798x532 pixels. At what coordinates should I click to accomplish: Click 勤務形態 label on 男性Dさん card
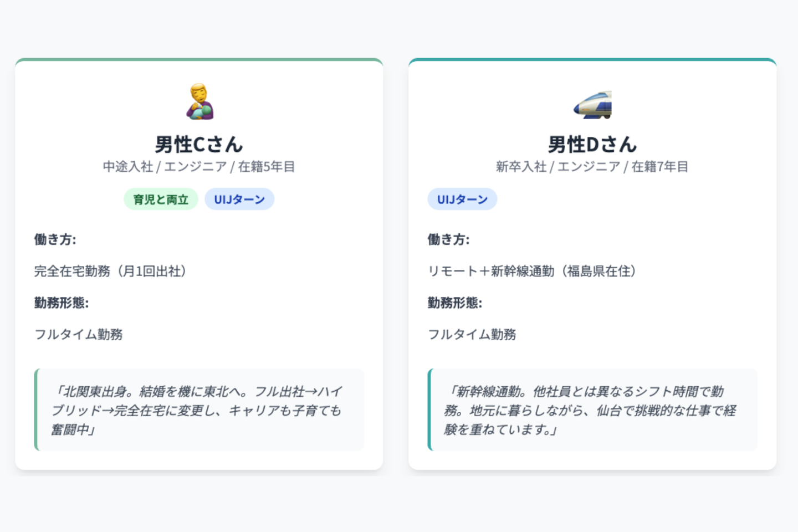click(x=455, y=303)
